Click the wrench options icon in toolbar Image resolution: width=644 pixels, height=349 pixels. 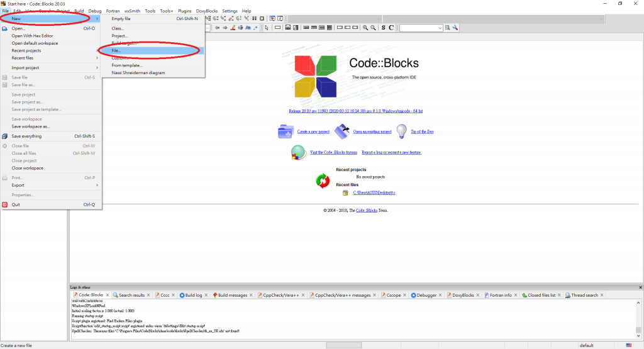tap(455, 28)
